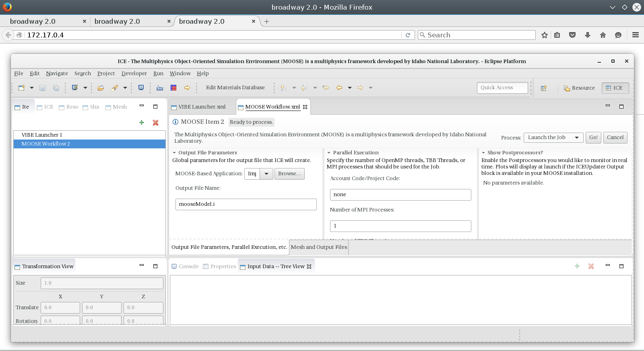Click the Save All toolbar icon
Screen dimensions: 644x351
(56, 88)
